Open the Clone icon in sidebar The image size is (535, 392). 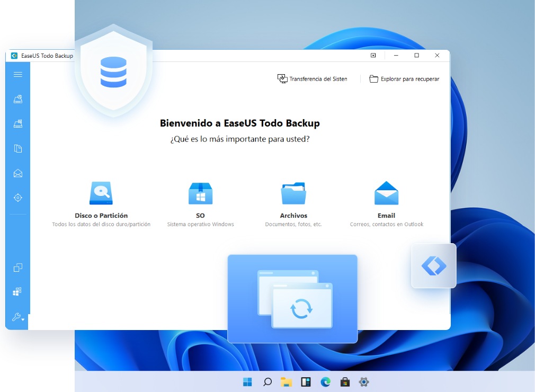pos(17,268)
